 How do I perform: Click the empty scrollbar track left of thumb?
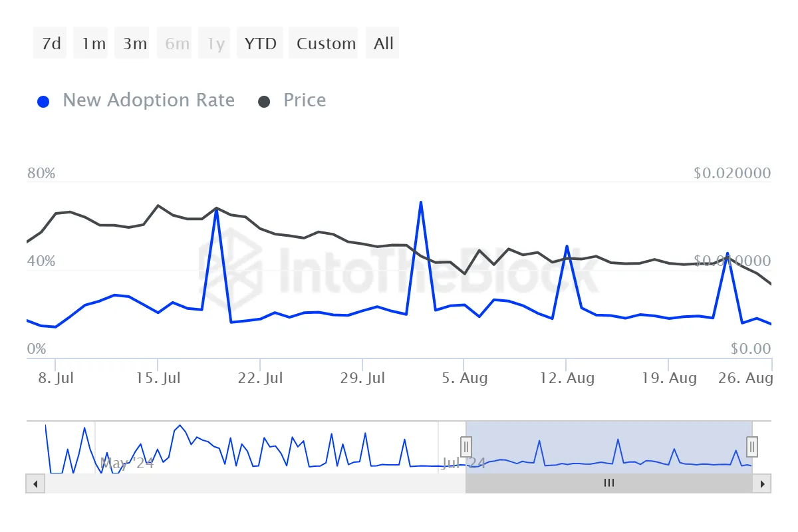[x=246, y=483]
